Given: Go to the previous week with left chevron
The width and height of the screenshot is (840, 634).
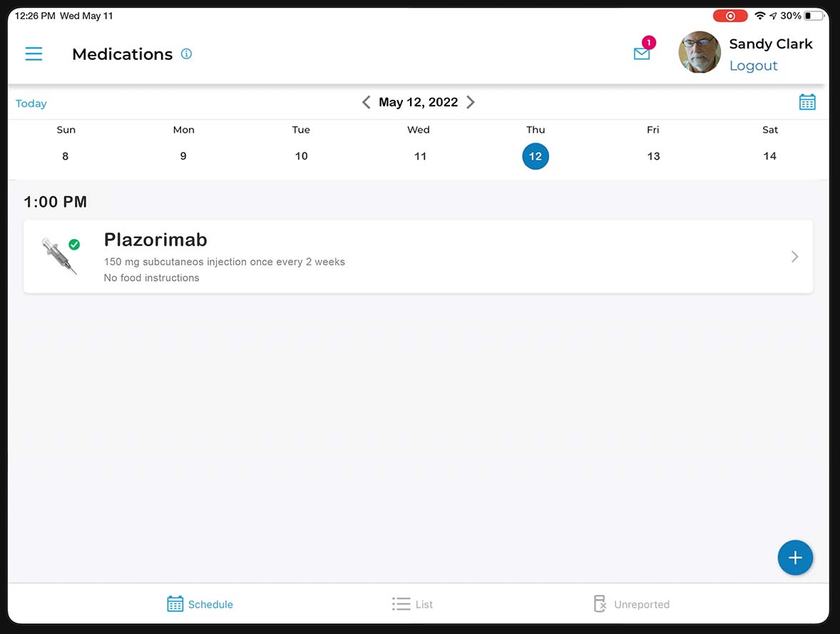Looking at the screenshot, I should click(x=366, y=102).
